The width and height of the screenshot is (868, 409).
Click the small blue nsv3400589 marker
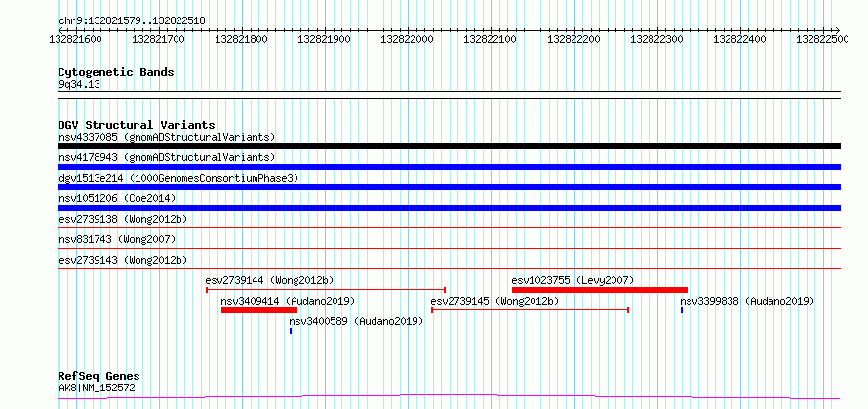(x=291, y=331)
